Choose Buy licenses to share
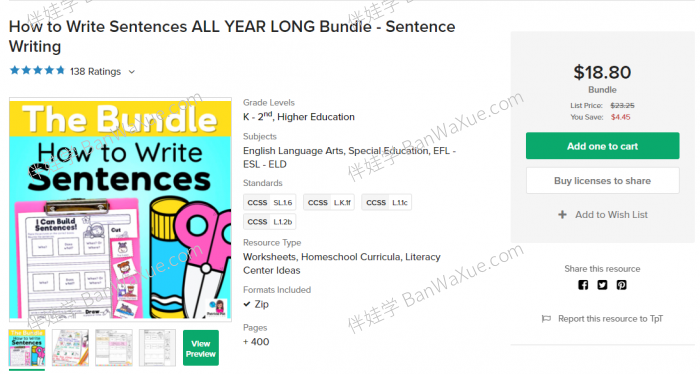700x374 pixels. pyautogui.click(x=602, y=180)
